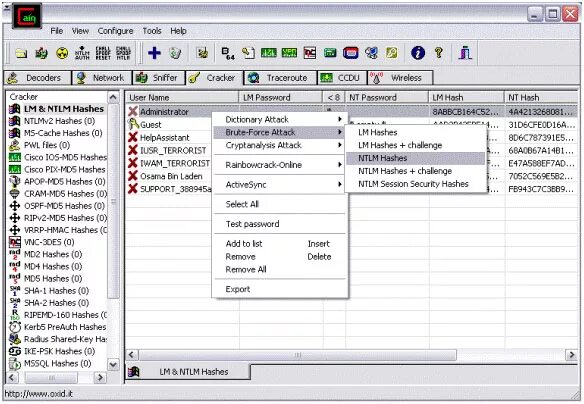
Task: Click the purple Exit door toolbar icon
Action: tap(465, 53)
